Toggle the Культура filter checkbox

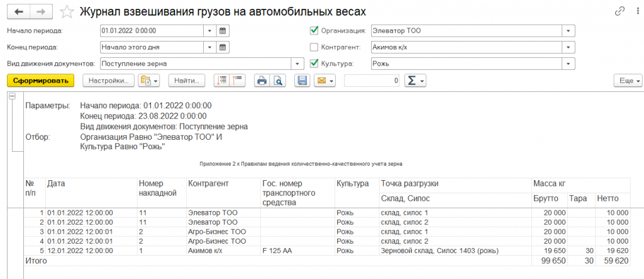tap(314, 64)
